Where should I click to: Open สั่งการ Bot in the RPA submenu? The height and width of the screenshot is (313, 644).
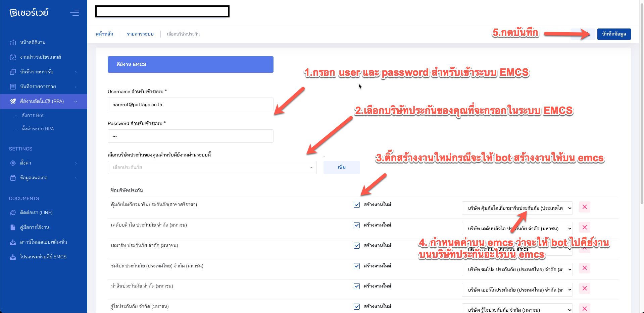[x=33, y=115]
